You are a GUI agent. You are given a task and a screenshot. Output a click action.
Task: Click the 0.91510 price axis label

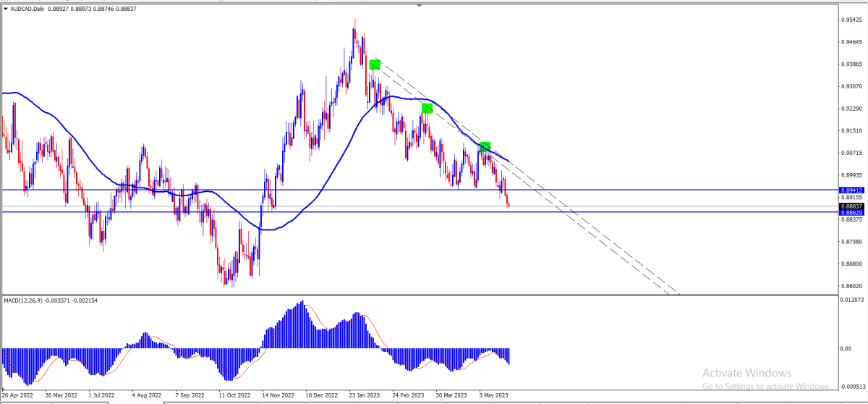coord(850,130)
